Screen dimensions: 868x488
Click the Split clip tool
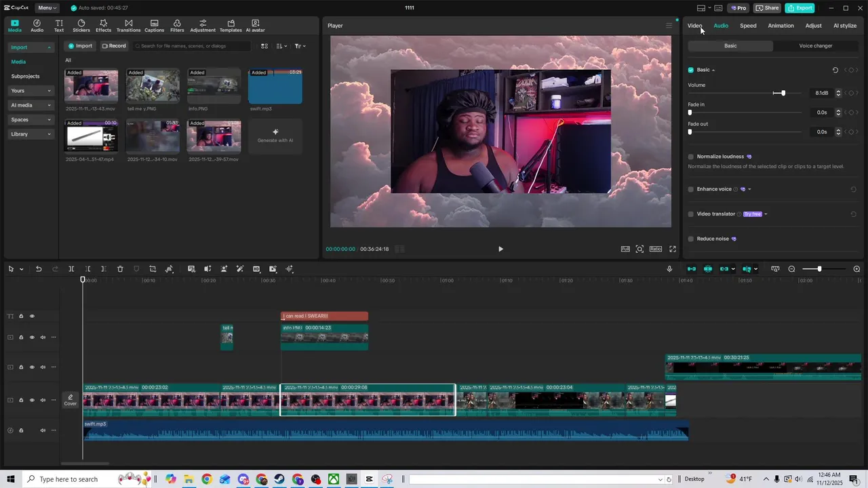click(71, 269)
